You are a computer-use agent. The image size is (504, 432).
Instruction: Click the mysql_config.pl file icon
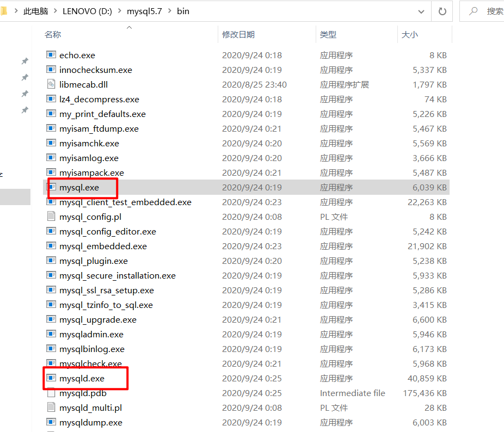(x=51, y=217)
